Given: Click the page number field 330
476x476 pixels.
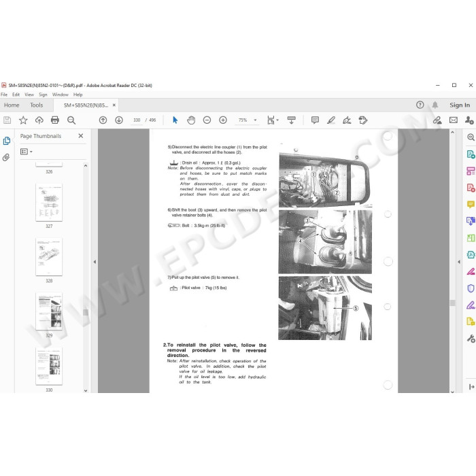Looking at the screenshot, I should pyautogui.click(x=137, y=120).
